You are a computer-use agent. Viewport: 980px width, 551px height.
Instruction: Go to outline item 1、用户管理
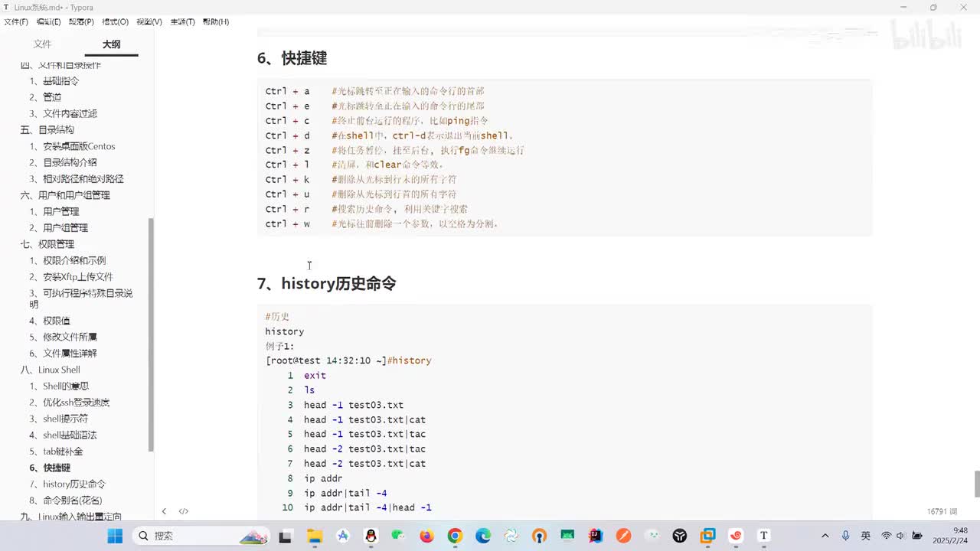[54, 211]
